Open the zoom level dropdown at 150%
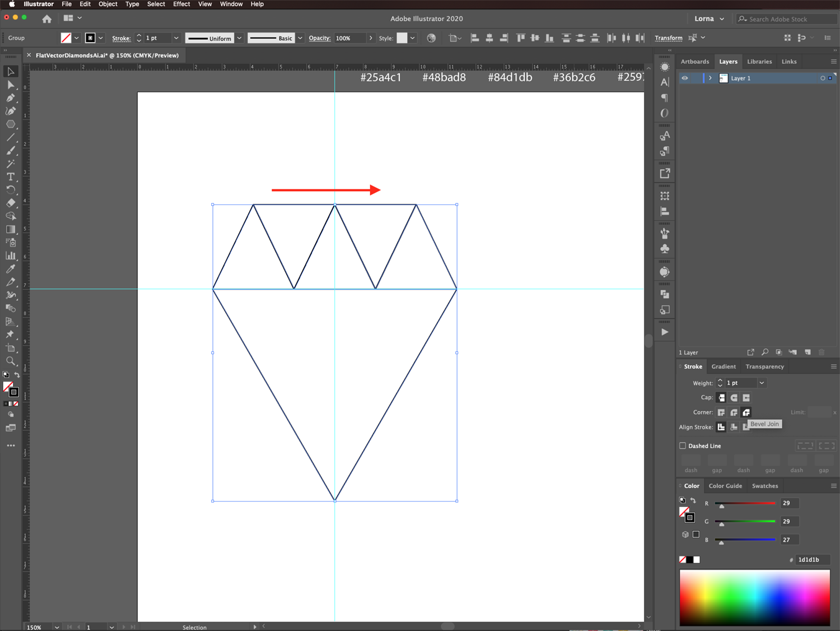Image resolution: width=840 pixels, height=631 pixels. coord(57,627)
